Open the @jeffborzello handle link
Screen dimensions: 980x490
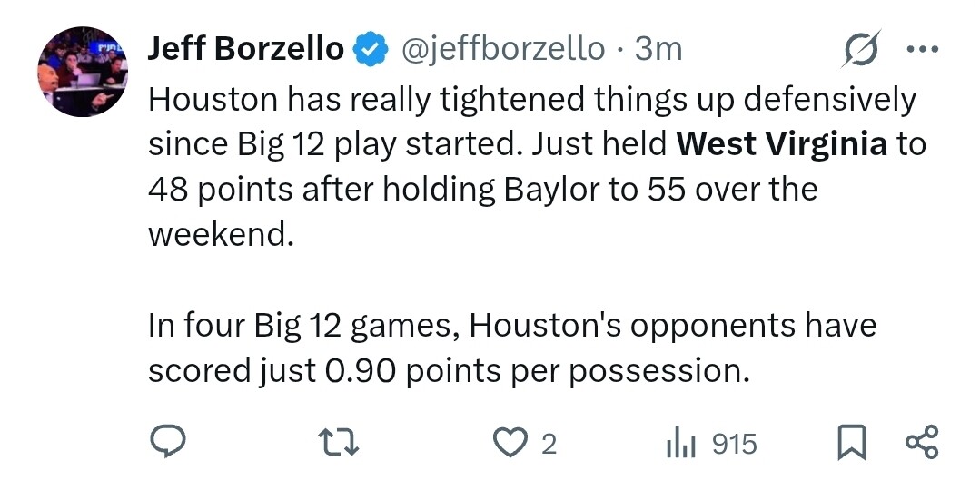[x=502, y=48]
